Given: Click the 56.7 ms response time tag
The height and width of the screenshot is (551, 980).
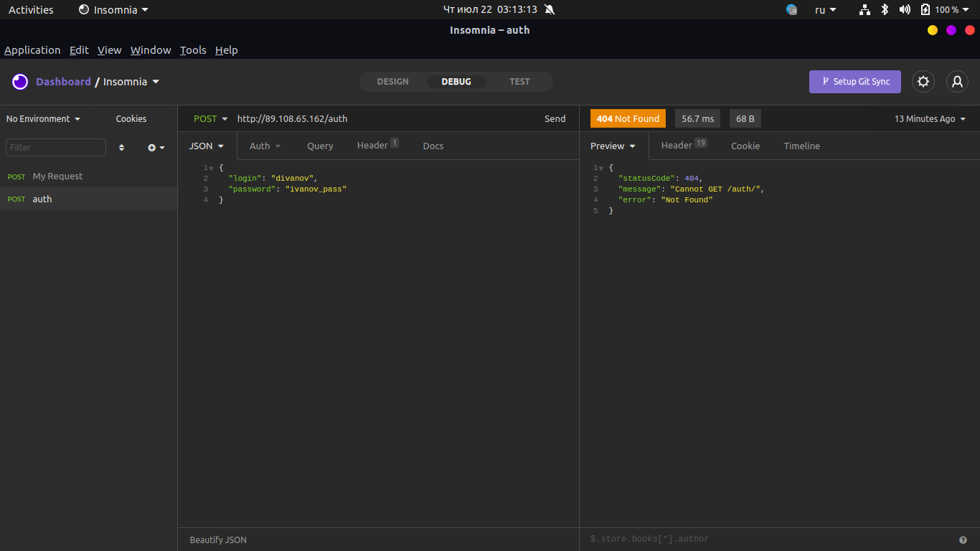Looking at the screenshot, I should tap(698, 119).
